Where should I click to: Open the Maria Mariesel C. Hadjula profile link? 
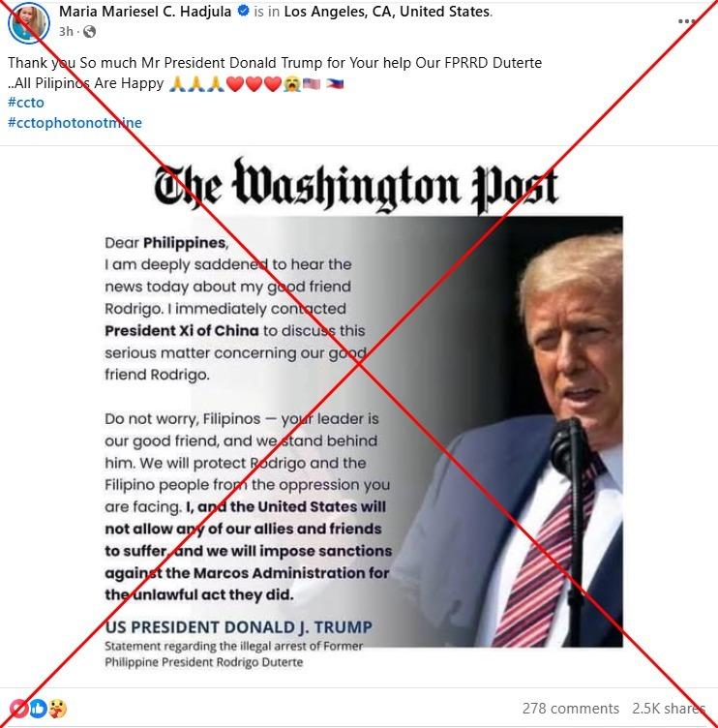click(145, 12)
